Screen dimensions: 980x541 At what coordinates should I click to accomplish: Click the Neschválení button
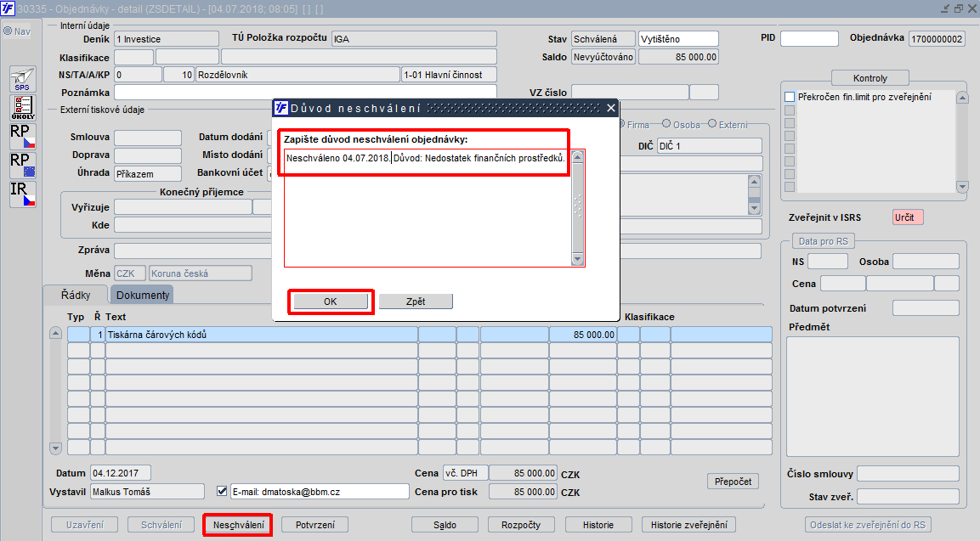coord(238,525)
